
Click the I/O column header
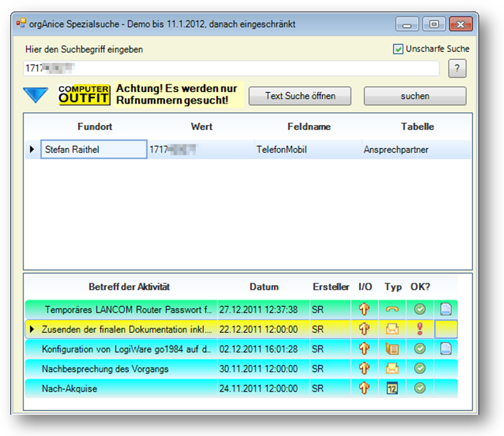[x=365, y=287]
